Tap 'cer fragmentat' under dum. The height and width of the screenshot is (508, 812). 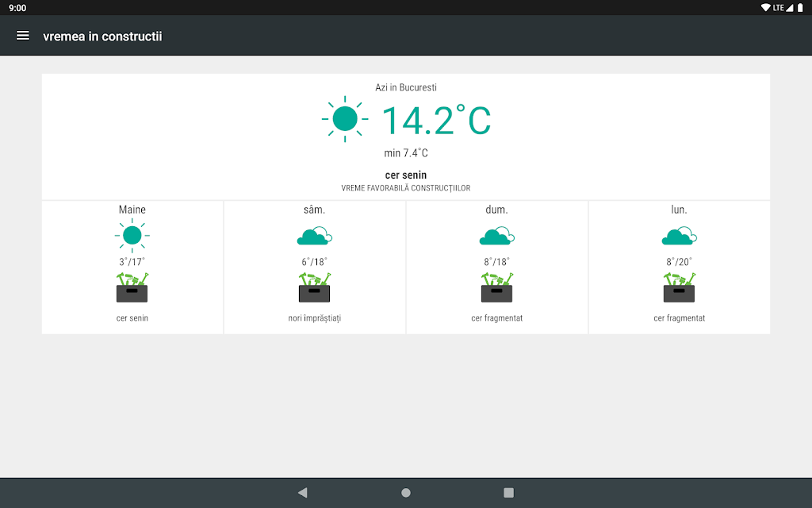click(x=496, y=318)
